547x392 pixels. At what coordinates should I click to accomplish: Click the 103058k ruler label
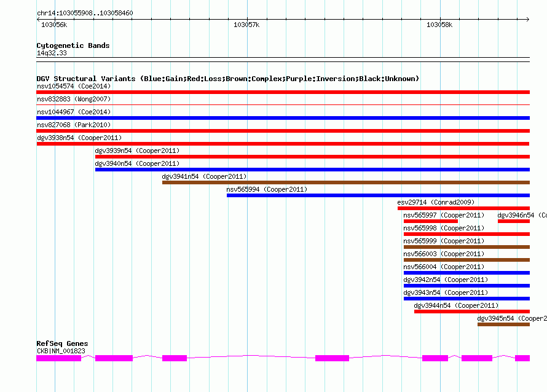click(439, 25)
